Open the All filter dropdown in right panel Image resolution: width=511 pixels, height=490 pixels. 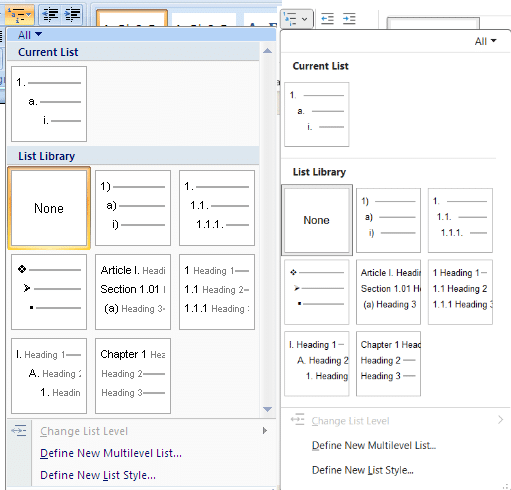click(485, 41)
